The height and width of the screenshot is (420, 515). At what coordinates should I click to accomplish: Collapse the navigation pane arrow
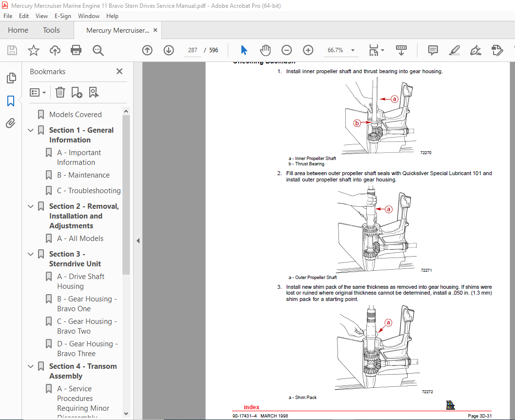pos(138,240)
